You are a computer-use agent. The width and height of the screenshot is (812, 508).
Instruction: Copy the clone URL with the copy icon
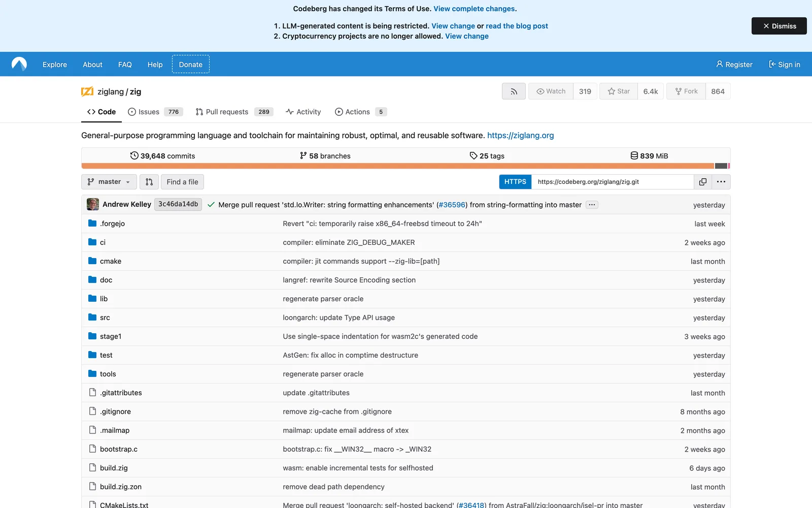coord(703,182)
